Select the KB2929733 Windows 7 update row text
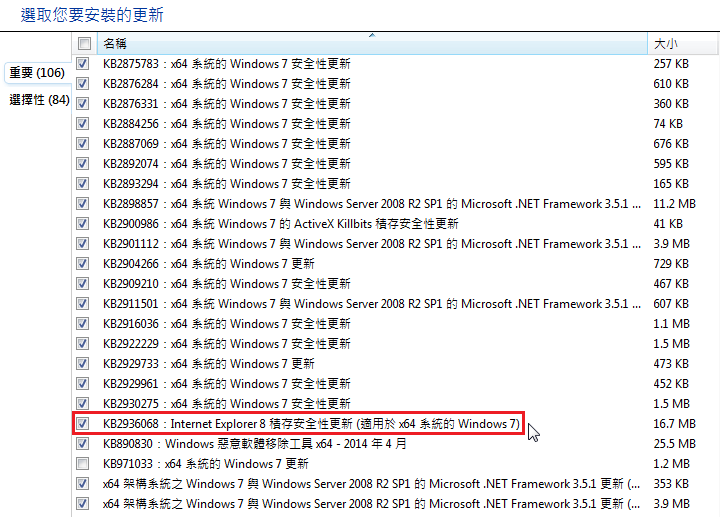Image resolution: width=720 pixels, height=517 pixels. (x=209, y=364)
